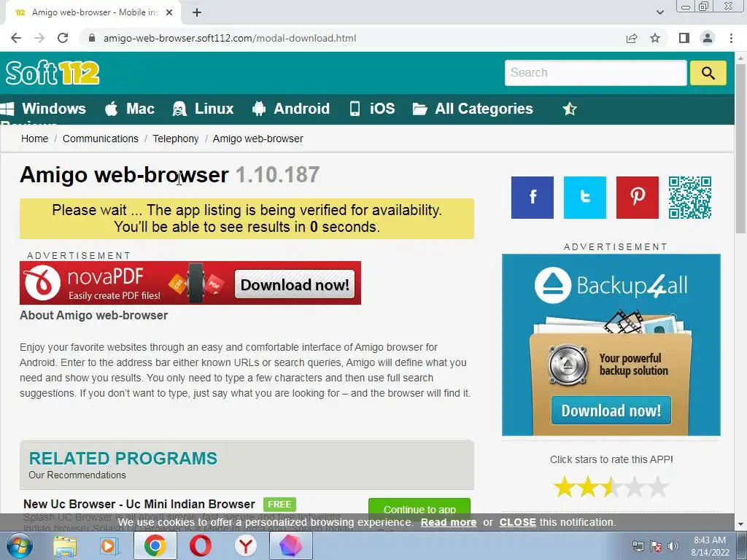Click the padlock site info icon
Viewport: 747px width, 560px height.
click(x=92, y=38)
